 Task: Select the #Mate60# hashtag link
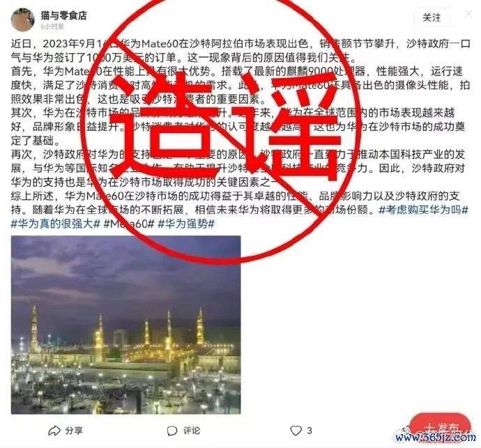(x=129, y=224)
